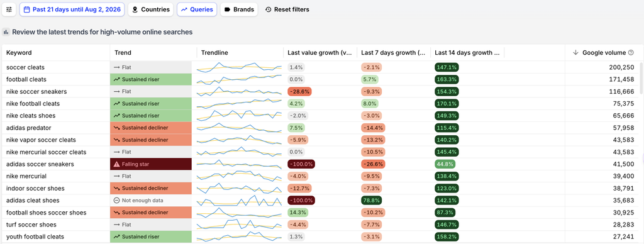
Task: Click the -100.0% badge for adidas soccer sneakers
Action: [x=301, y=164]
